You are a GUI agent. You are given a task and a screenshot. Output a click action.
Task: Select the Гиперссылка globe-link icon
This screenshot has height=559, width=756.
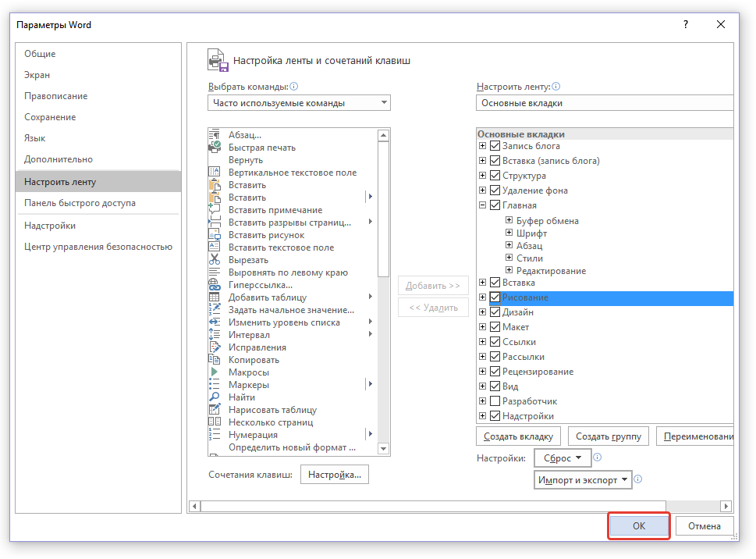[x=215, y=285]
